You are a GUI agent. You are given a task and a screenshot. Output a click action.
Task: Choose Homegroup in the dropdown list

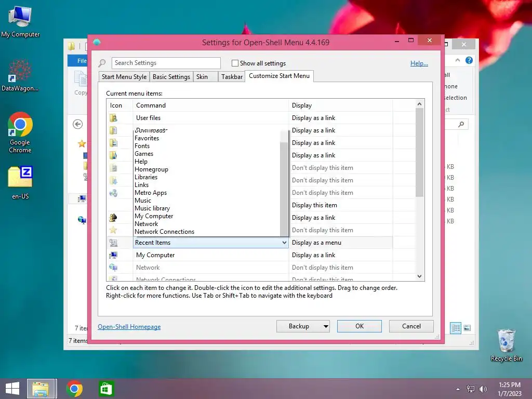point(151,169)
